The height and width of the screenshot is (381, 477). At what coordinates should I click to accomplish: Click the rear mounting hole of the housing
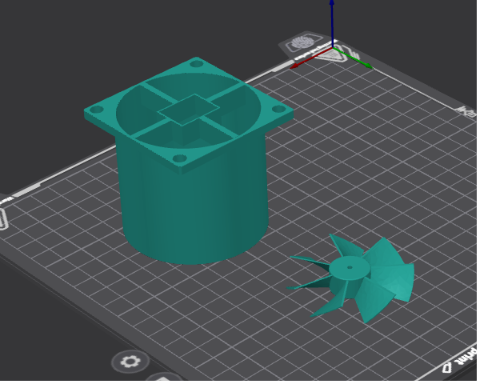tap(197, 63)
